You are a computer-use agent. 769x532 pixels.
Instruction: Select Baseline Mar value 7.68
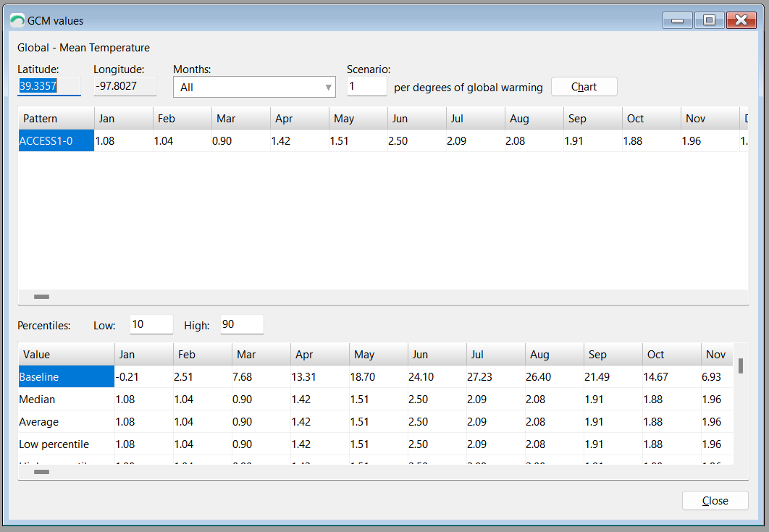[x=261, y=377]
